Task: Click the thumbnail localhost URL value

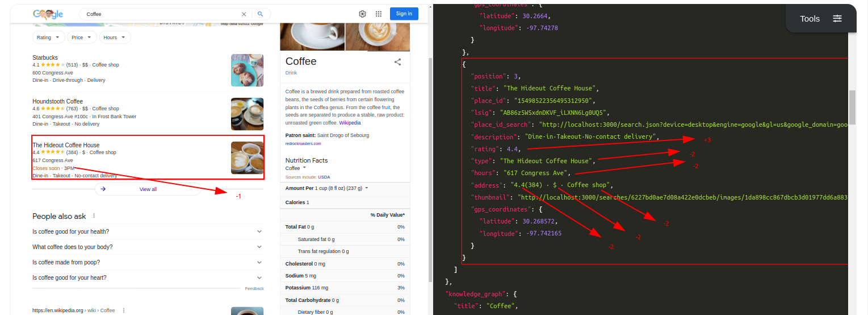Action: tap(683, 197)
